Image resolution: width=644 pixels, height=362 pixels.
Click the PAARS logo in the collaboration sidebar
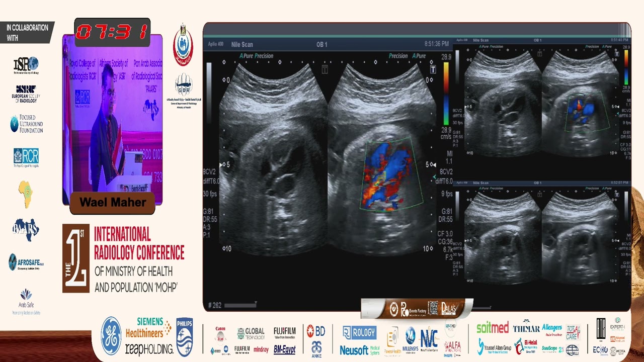coord(26,230)
